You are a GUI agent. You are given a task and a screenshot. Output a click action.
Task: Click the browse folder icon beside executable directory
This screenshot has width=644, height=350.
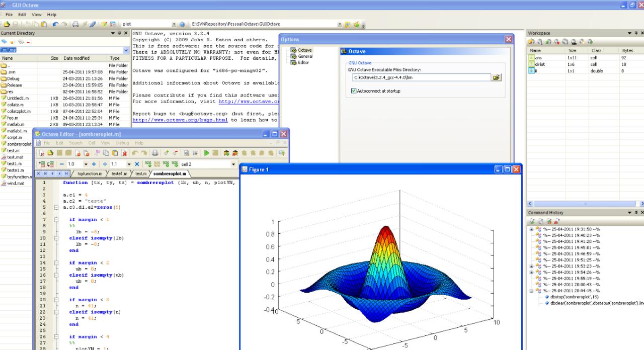497,77
